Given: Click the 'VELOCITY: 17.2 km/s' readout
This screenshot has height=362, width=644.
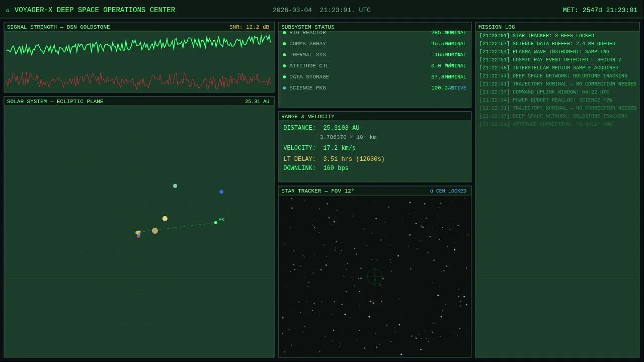Looking at the screenshot, I should tap(319, 148).
